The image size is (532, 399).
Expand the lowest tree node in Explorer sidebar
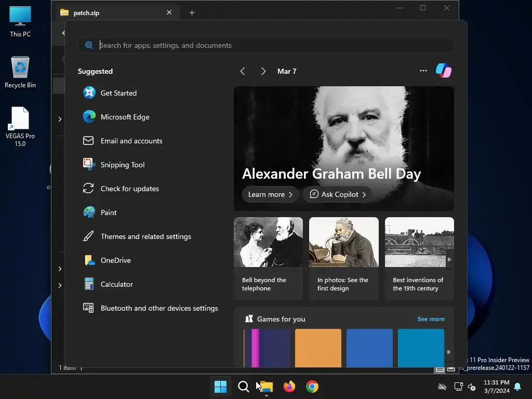pyautogui.click(x=60, y=285)
